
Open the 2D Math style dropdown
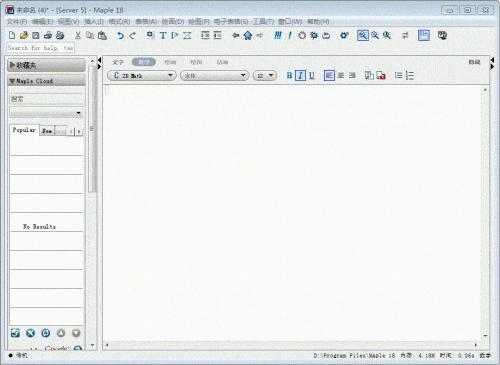pos(142,76)
